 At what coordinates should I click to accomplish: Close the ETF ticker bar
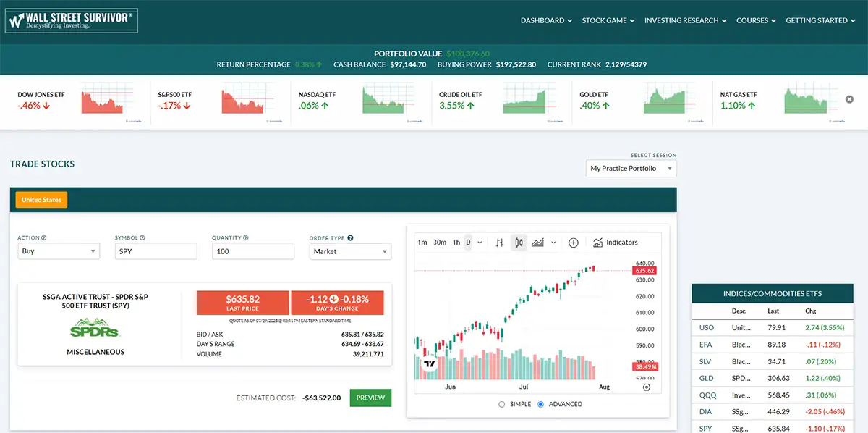click(x=850, y=99)
